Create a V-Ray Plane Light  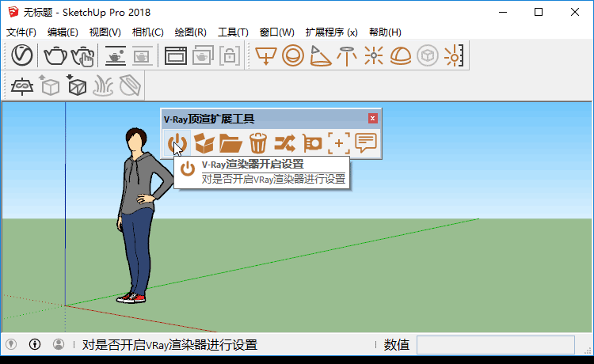[266, 55]
